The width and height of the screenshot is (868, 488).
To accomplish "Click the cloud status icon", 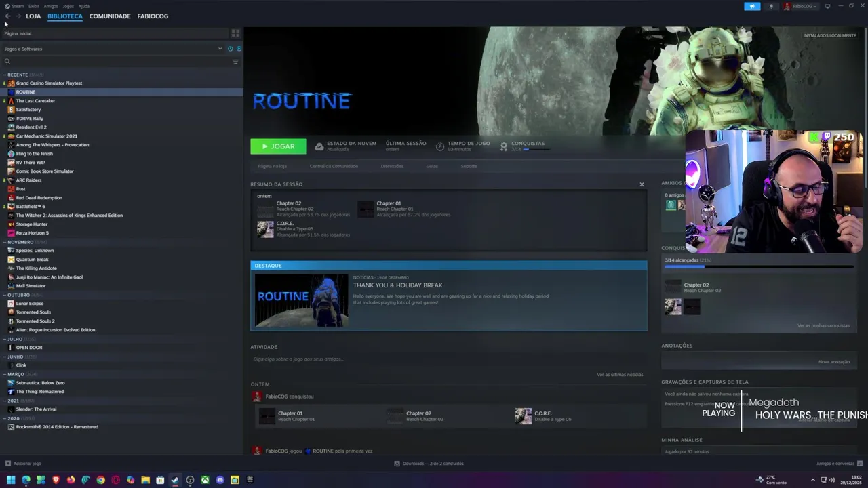I will pyautogui.click(x=319, y=146).
